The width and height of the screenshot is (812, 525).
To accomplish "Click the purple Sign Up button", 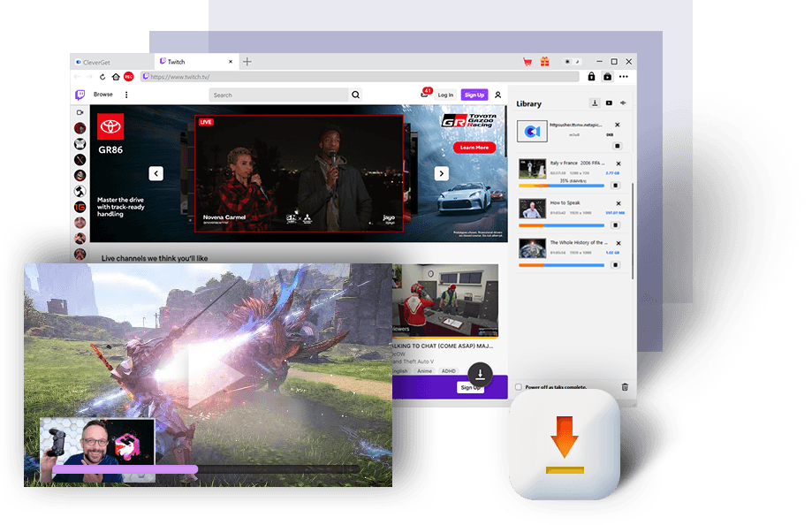I will tap(474, 95).
